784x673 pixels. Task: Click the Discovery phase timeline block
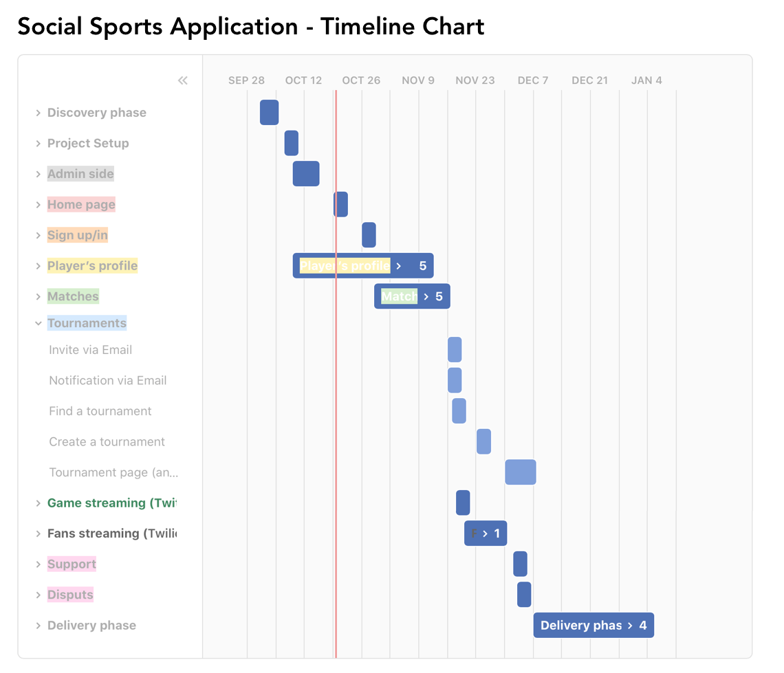coord(269,113)
